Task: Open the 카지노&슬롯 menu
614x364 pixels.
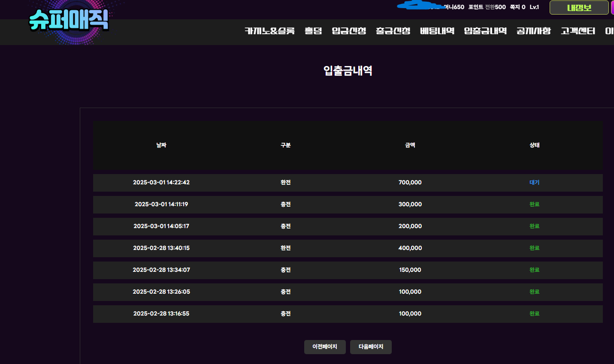Action: click(x=269, y=31)
